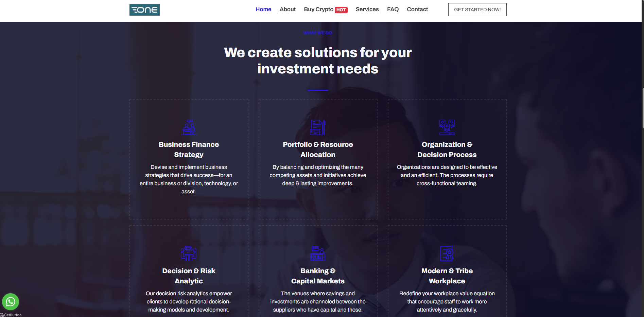Screen dimensions: 644x317
Task: Click the Portfolio & Resource Allocation icon
Action: click(x=318, y=127)
